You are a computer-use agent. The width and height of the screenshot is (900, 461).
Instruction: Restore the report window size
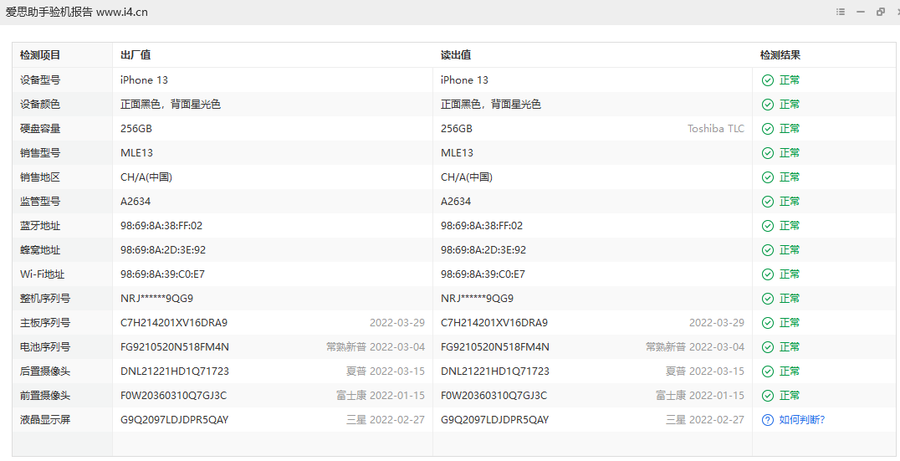pyautogui.click(x=881, y=12)
